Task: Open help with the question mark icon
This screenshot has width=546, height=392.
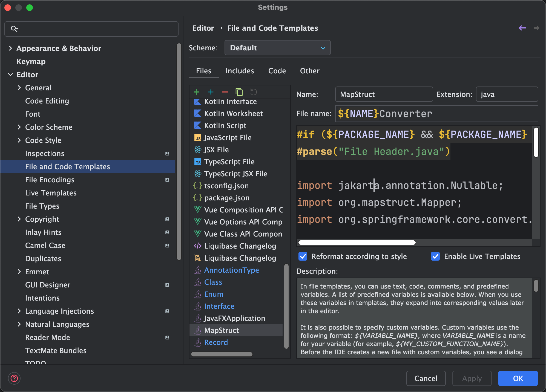Action: pyautogui.click(x=14, y=378)
